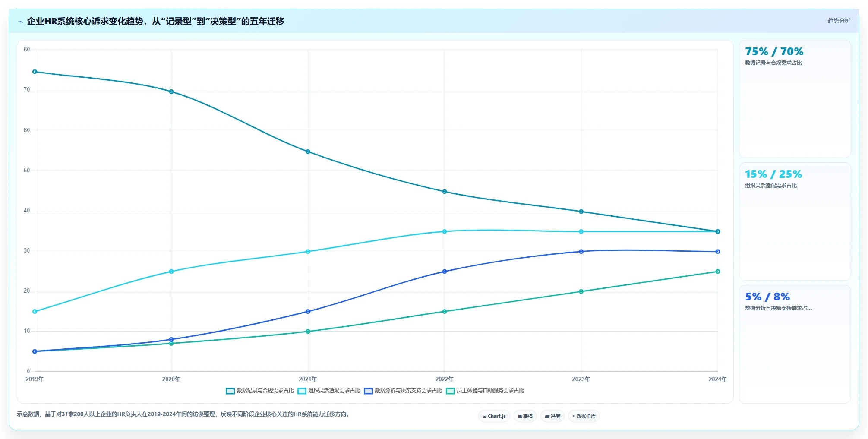Select 2020年 point on 数据分析与决策支持 line
This screenshot has height=439, width=868.
171,339
